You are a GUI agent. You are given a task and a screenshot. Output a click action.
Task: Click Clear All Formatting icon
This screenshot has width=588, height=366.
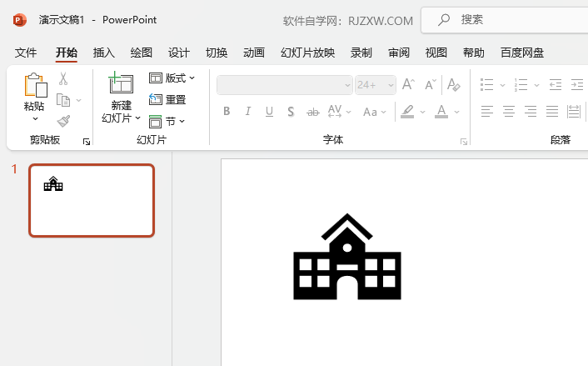454,84
